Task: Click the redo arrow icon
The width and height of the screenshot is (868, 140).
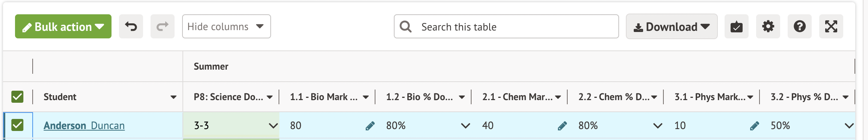Action: pos(163,26)
